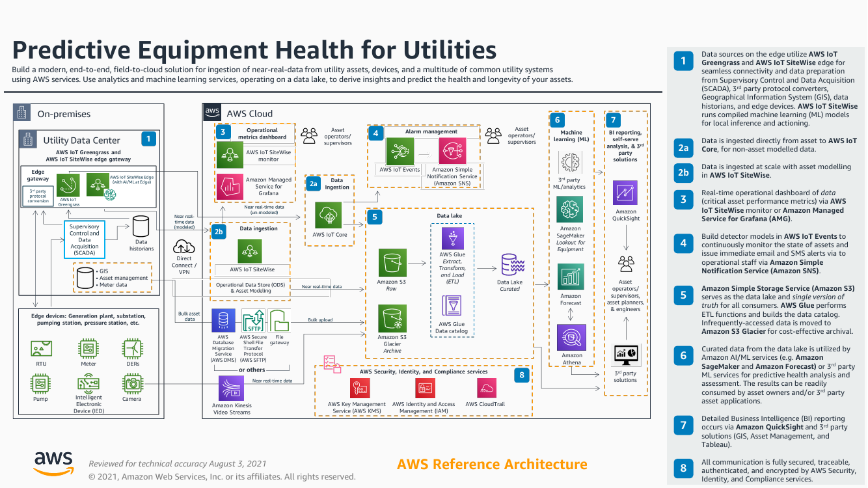The image size is (868, 488).
Task: Select the GIS asset management database cylinder icon
Action: click(x=85, y=278)
